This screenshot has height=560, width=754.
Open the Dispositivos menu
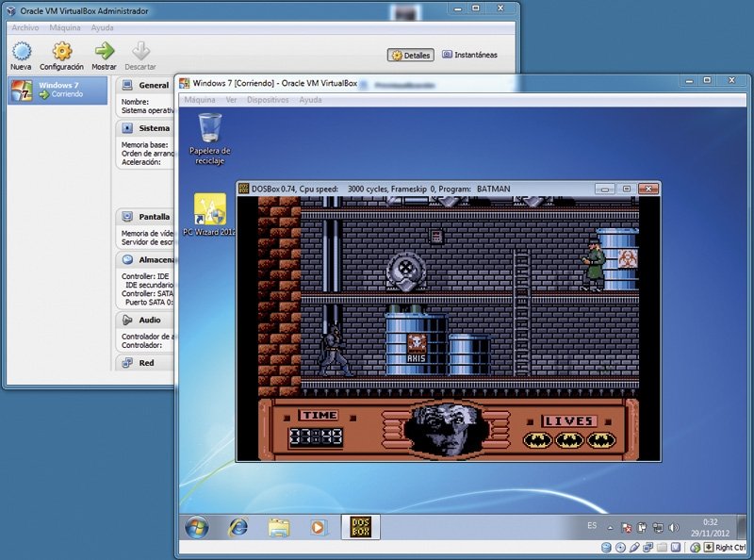(x=268, y=100)
